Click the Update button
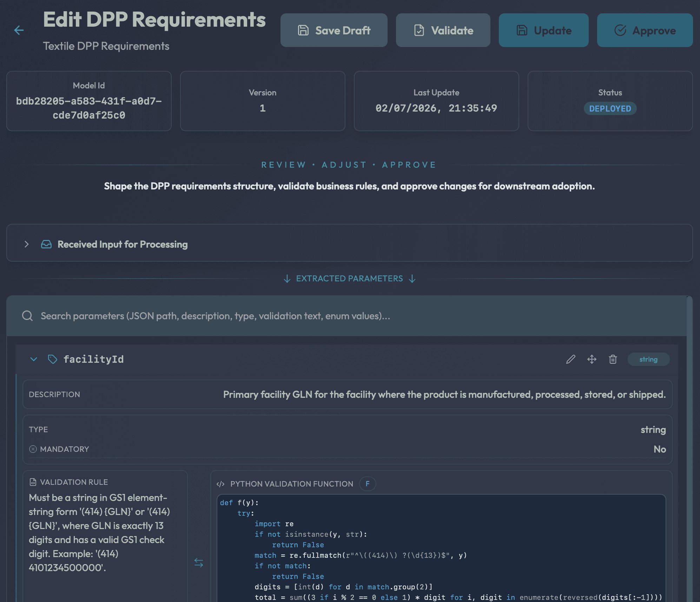 coord(543,30)
